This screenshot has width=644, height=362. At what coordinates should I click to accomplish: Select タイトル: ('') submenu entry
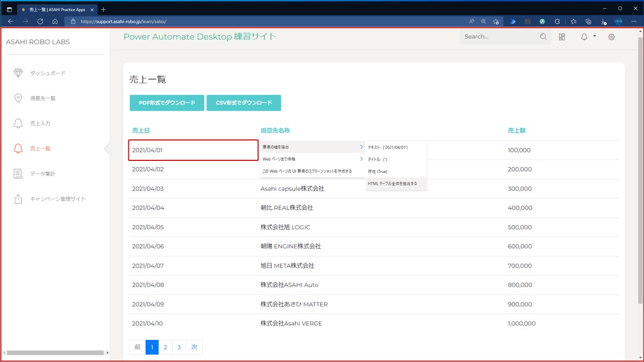pos(396,159)
